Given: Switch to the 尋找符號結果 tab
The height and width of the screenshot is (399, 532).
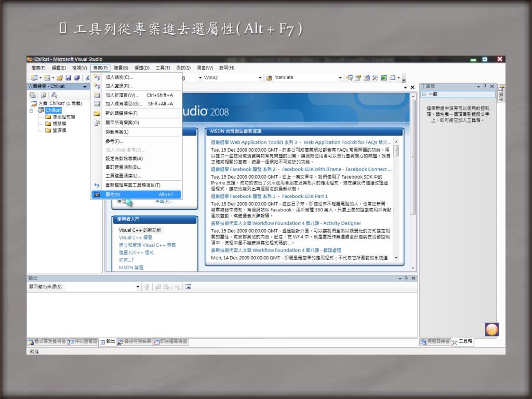Looking at the screenshot, I should point(135,342).
